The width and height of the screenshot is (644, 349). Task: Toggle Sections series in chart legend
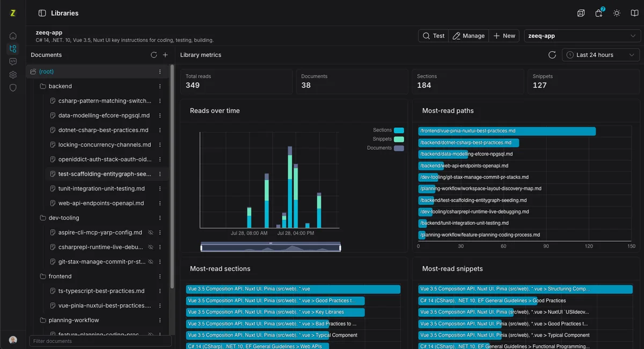388,130
